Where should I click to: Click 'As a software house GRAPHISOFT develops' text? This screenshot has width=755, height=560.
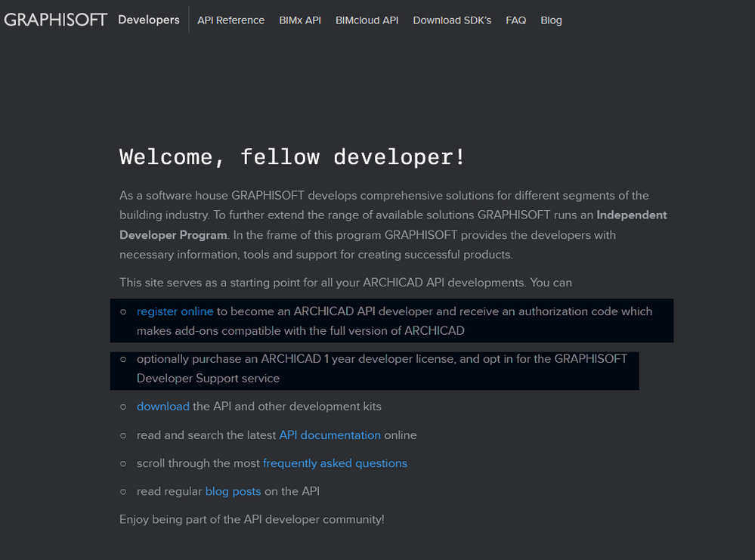(x=238, y=196)
